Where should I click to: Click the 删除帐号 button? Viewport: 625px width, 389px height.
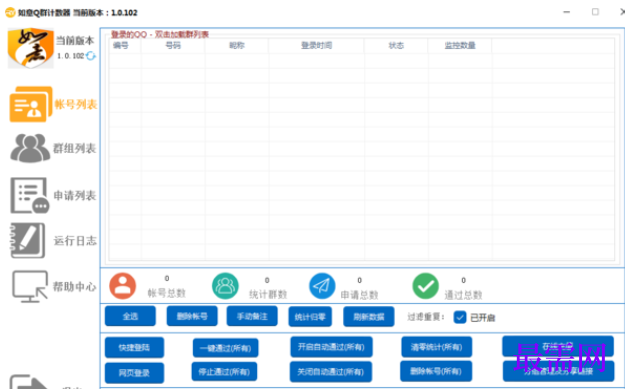pos(192,316)
